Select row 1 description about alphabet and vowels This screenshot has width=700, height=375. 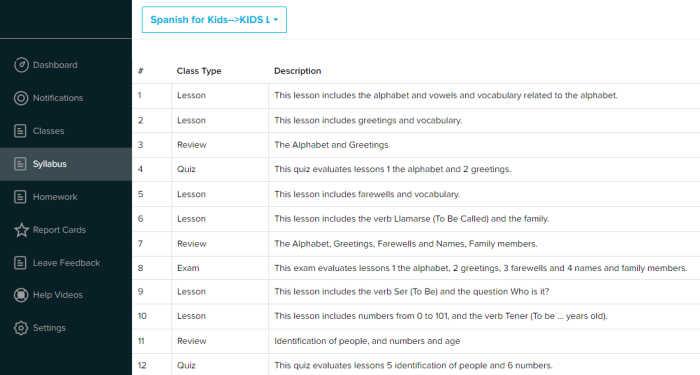[x=446, y=96]
